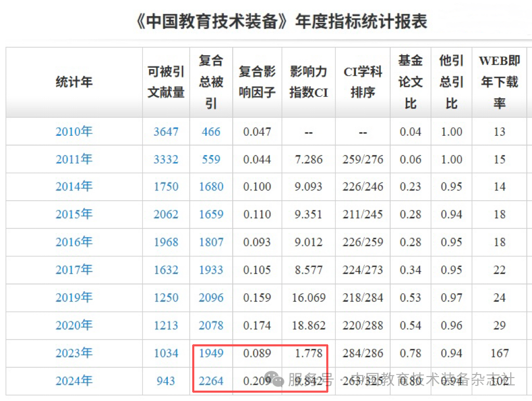The image size is (532, 401).
Task: Click the 2015年 year link
Action: (74, 214)
